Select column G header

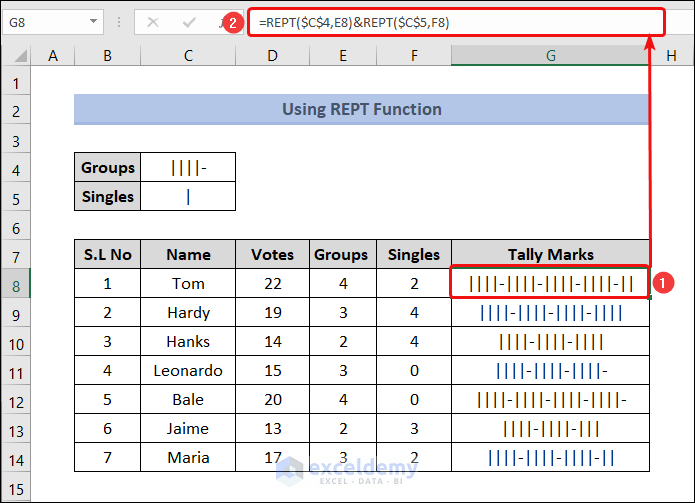550,57
